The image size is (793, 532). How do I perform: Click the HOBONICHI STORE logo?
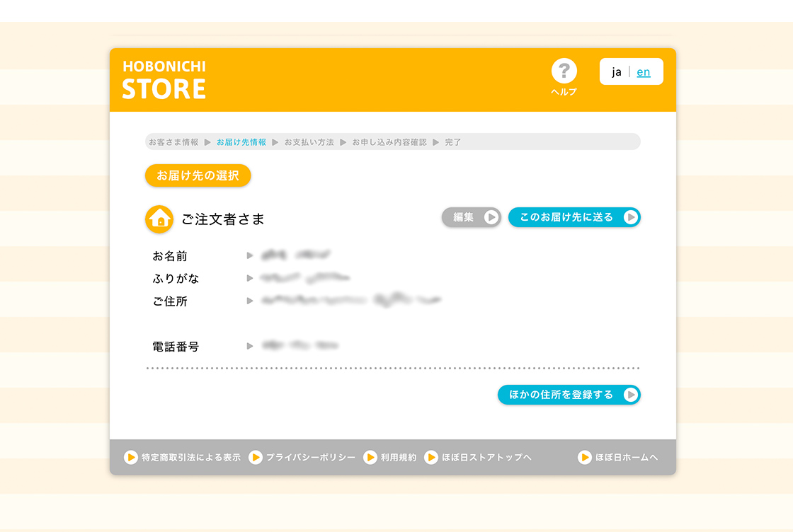[164, 80]
